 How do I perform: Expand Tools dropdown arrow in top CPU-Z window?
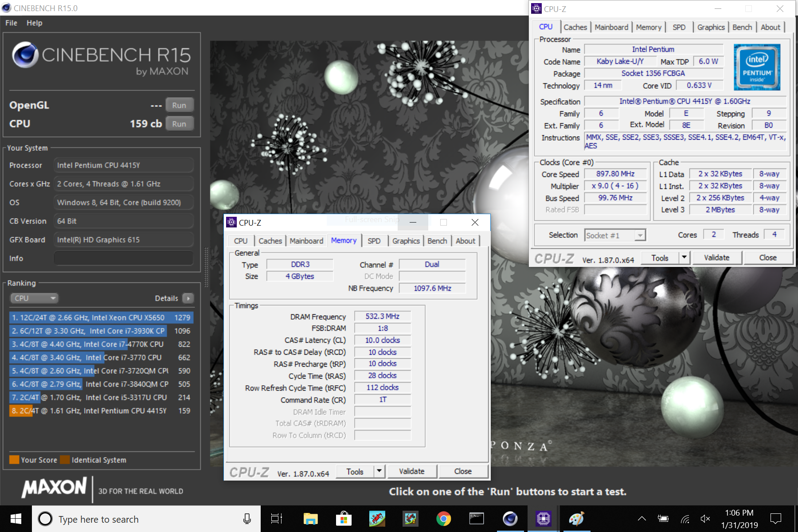(685, 258)
